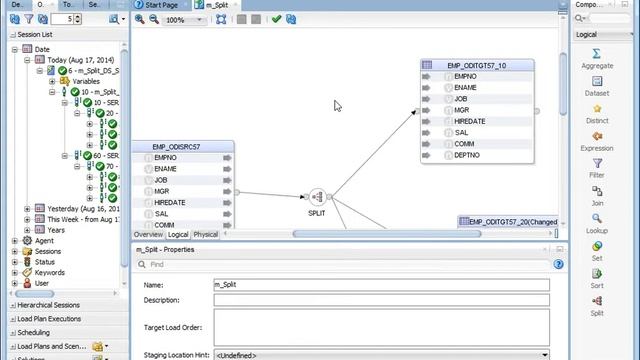Select the m_Split editor tab
640x360 pixels.
[217, 5]
